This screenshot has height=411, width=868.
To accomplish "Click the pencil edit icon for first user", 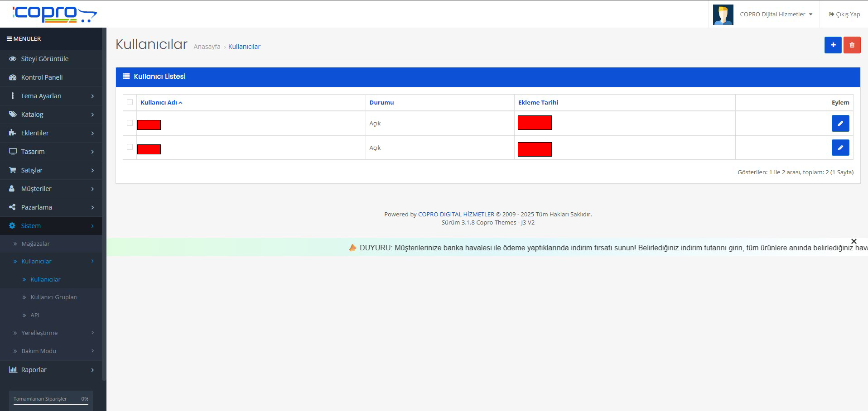I will 840,124.
